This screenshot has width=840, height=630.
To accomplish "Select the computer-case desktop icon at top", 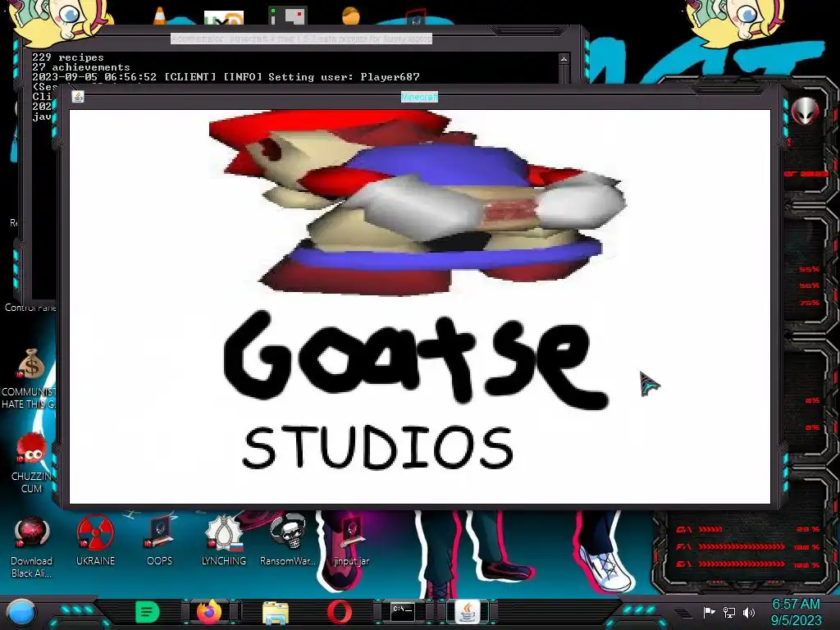I will (x=288, y=16).
